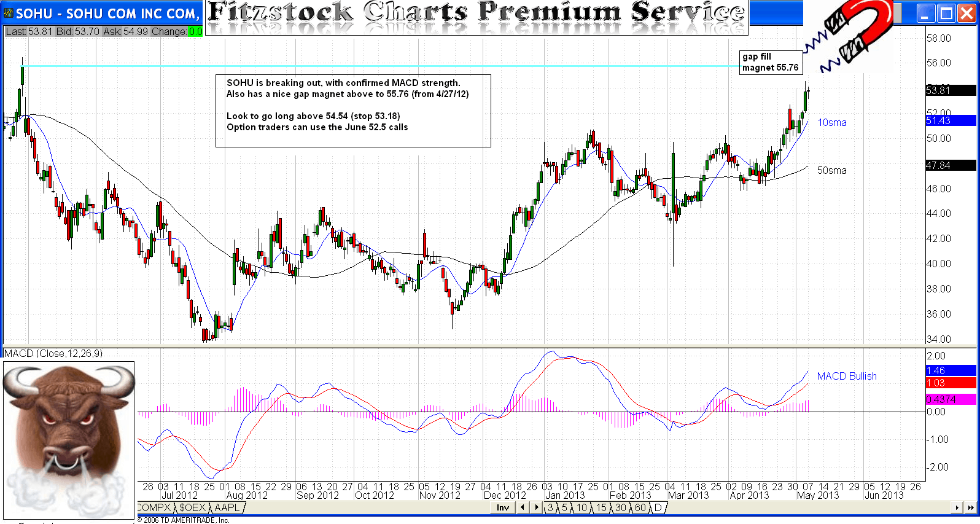Select the 3-minute interval tab
The height and width of the screenshot is (524, 980).
(550, 507)
